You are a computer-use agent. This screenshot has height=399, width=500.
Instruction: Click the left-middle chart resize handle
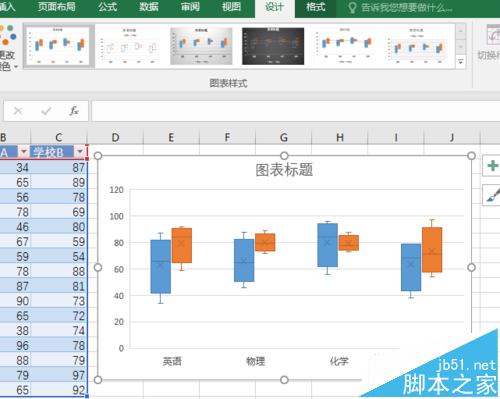click(x=98, y=267)
